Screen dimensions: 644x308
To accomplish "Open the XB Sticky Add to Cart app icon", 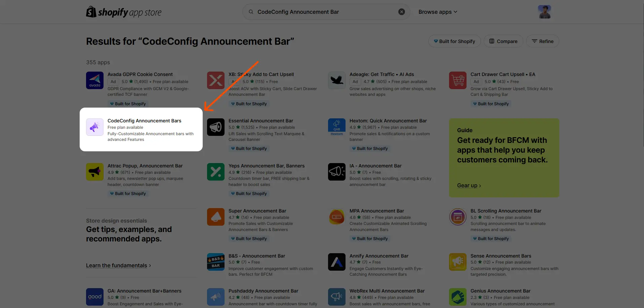I will click(216, 80).
